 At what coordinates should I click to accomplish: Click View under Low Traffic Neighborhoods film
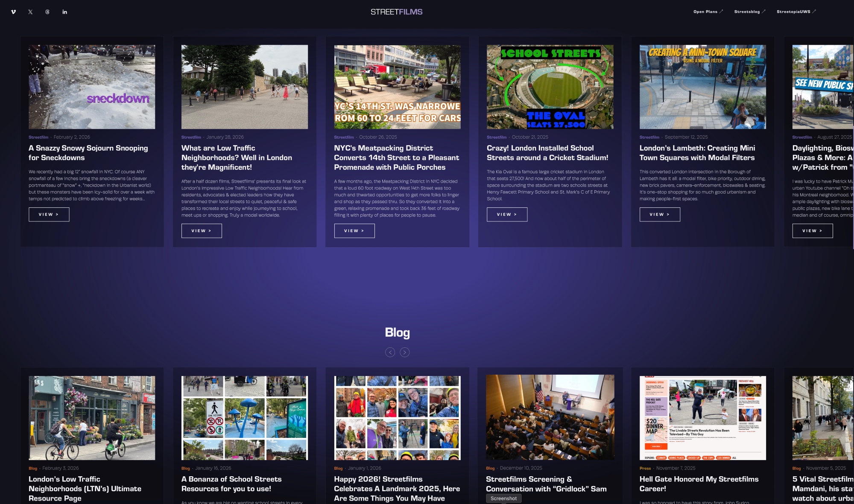click(202, 230)
